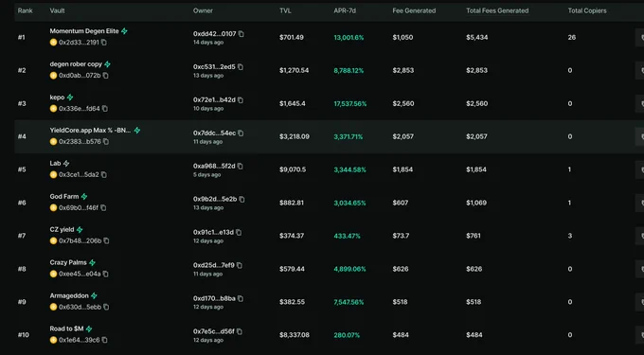Click lightning icon beside God Farm
644x355 pixels.
point(84,197)
